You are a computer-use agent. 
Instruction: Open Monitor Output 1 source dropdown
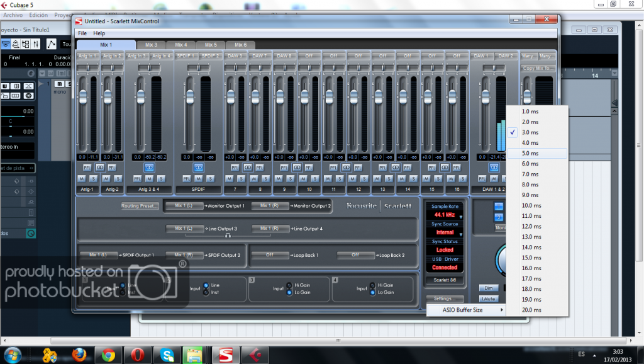click(x=184, y=206)
